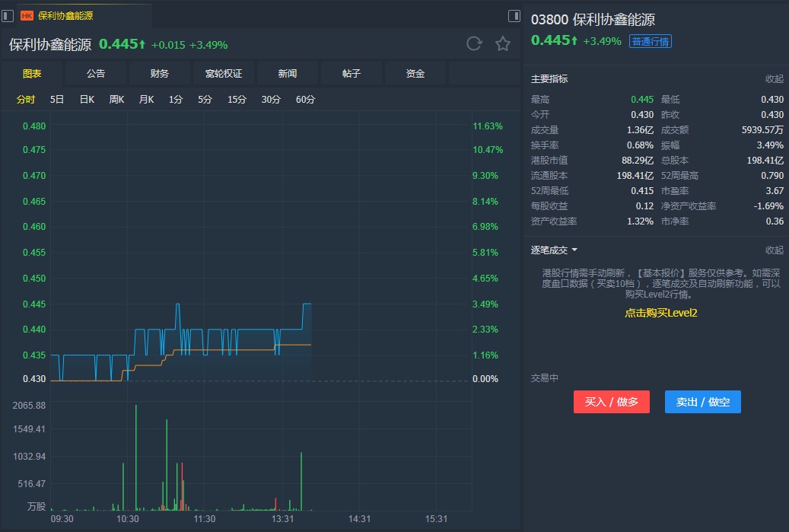Click the 13:31 time axis label
Image resolution: width=789 pixels, height=532 pixels.
[282, 518]
